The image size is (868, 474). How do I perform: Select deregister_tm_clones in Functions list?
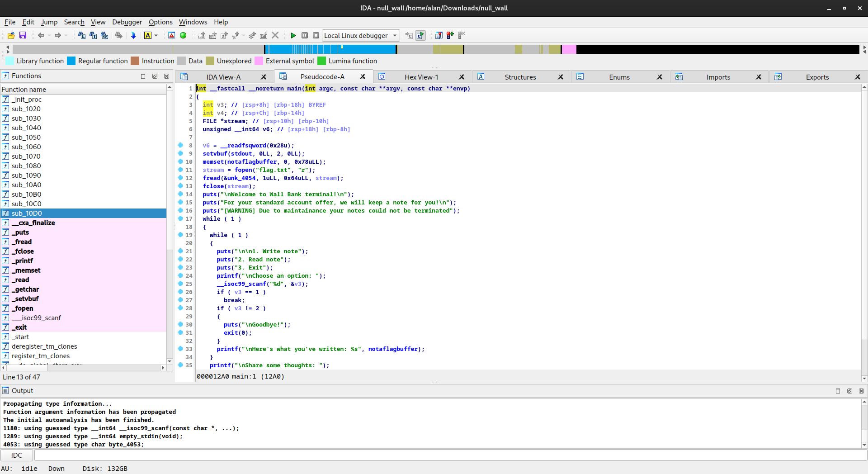pos(84,346)
